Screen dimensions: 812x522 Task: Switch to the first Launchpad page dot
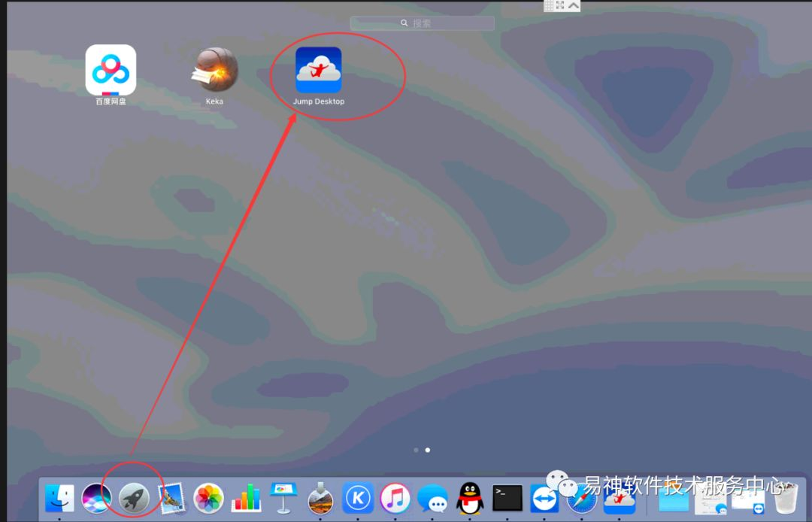pyautogui.click(x=417, y=450)
